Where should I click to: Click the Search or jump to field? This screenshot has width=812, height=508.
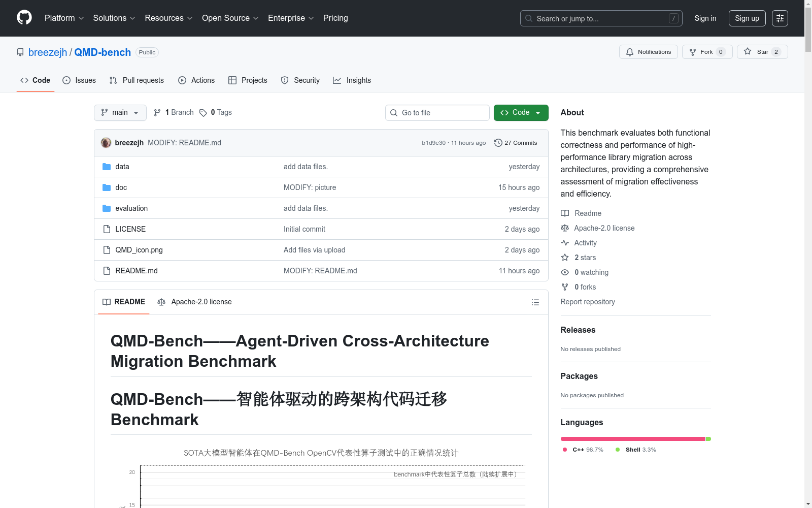[601, 18]
